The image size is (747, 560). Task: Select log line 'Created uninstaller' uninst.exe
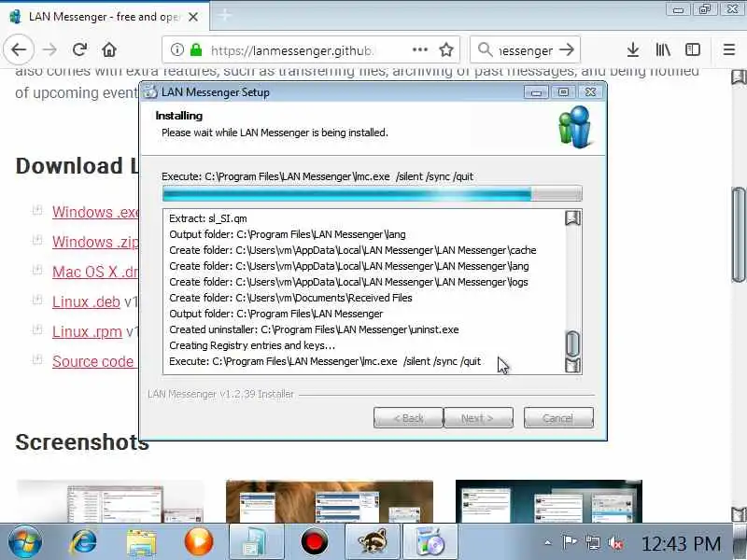(314, 329)
